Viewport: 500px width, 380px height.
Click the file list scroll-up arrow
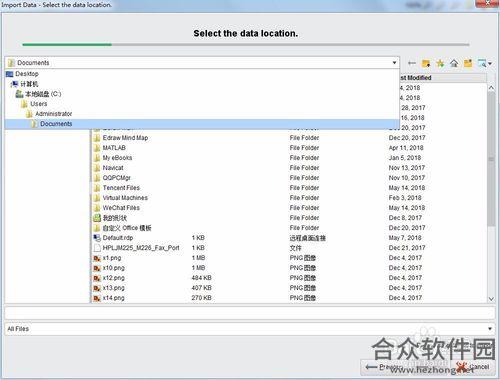tap(491, 88)
